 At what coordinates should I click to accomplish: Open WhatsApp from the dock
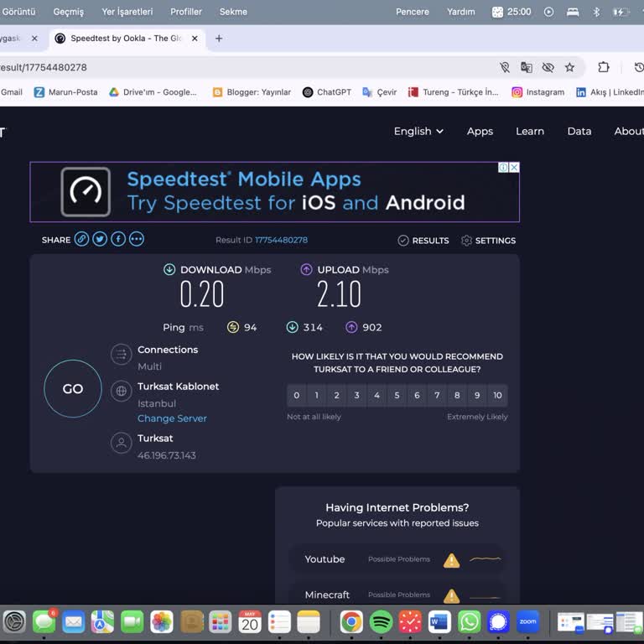click(x=469, y=622)
